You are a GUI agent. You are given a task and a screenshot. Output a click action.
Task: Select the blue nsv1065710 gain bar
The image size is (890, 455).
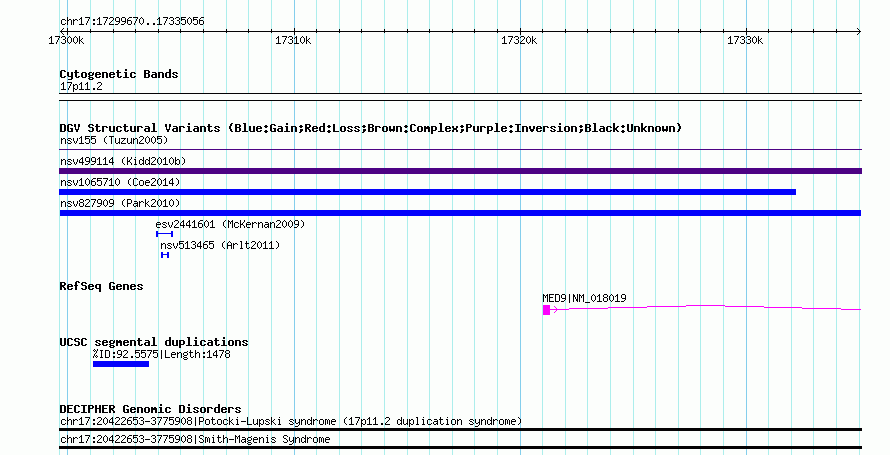[x=427, y=192]
